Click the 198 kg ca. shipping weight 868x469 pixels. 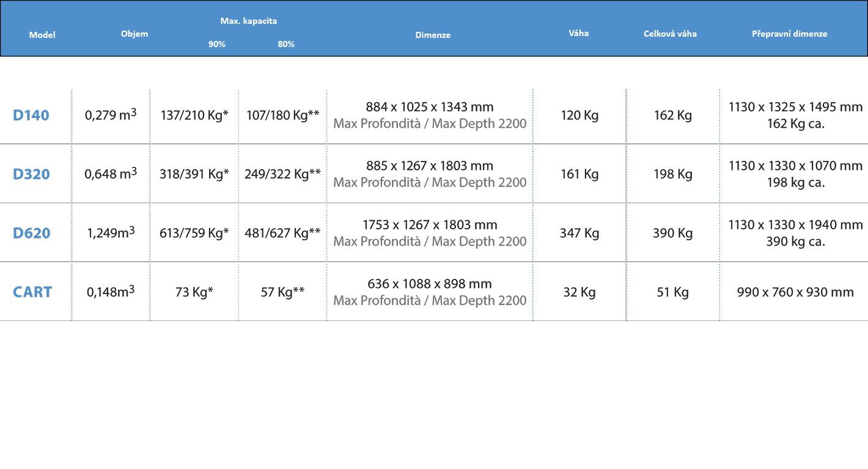[795, 182]
